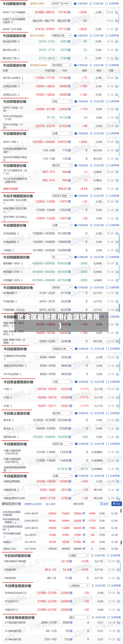Open trend chart for 电解锰FOB
This screenshot has height=644, width=123.
pos(118,489)
